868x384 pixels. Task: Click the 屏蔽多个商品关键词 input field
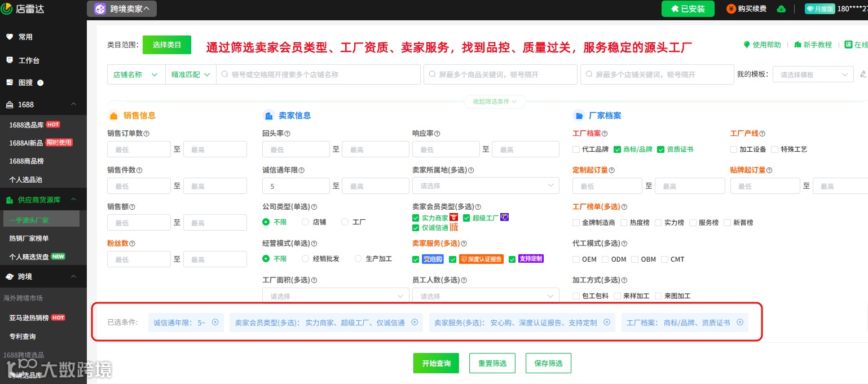500,74
